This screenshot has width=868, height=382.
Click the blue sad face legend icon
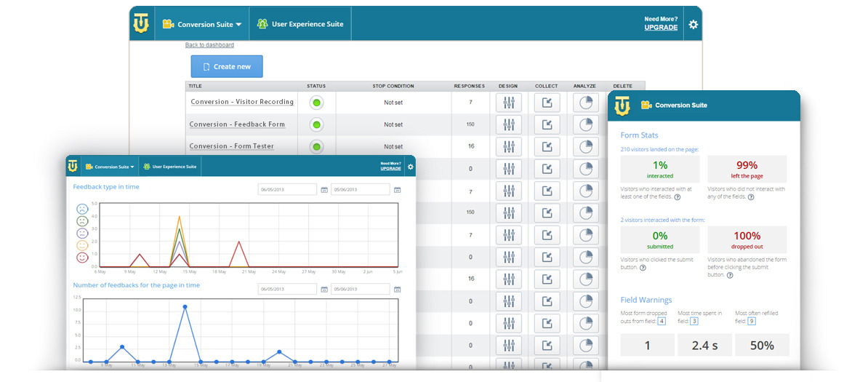pos(82,207)
